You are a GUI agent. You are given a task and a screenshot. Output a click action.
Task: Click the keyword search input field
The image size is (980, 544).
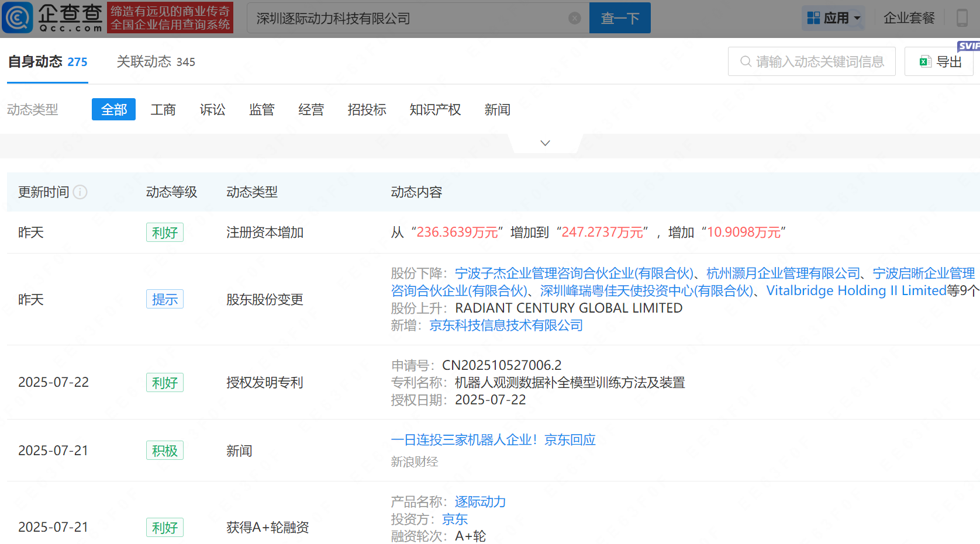coord(813,61)
